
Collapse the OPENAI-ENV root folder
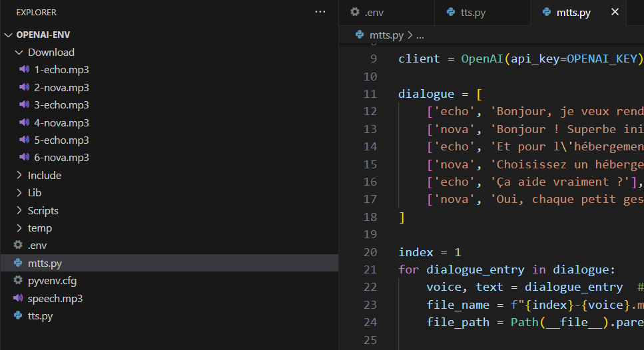(x=9, y=35)
